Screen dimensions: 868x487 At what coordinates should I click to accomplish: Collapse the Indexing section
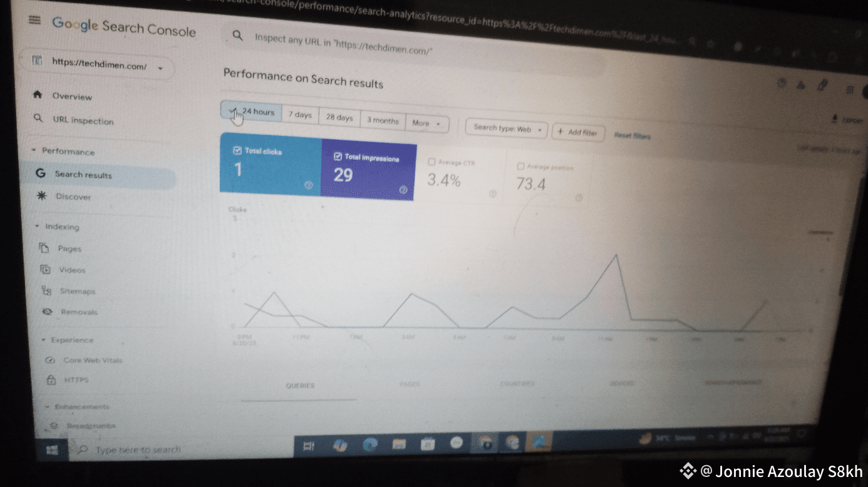tap(37, 226)
